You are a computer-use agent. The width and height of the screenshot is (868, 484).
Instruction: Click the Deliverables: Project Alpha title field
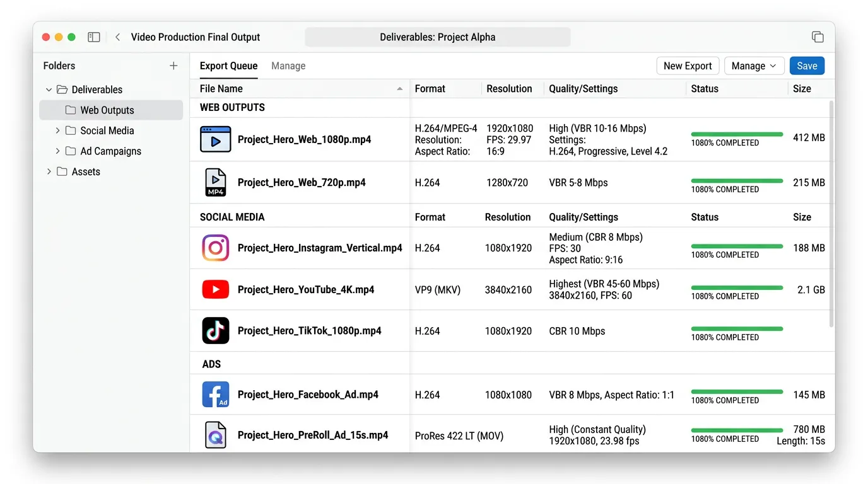pos(438,37)
